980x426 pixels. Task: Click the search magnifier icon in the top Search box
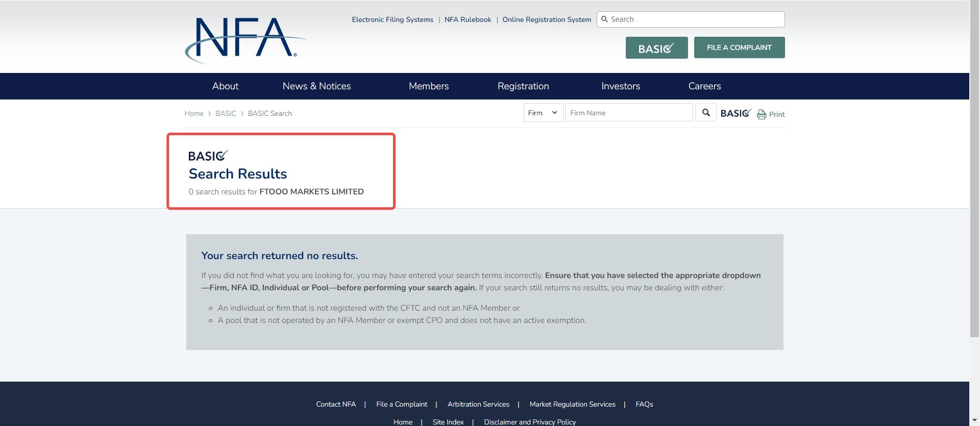click(x=604, y=19)
